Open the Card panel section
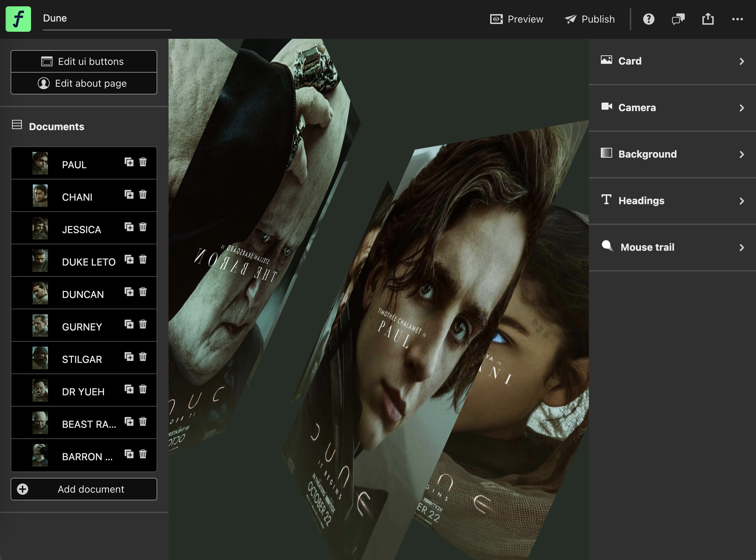The image size is (756, 560). tap(672, 61)
